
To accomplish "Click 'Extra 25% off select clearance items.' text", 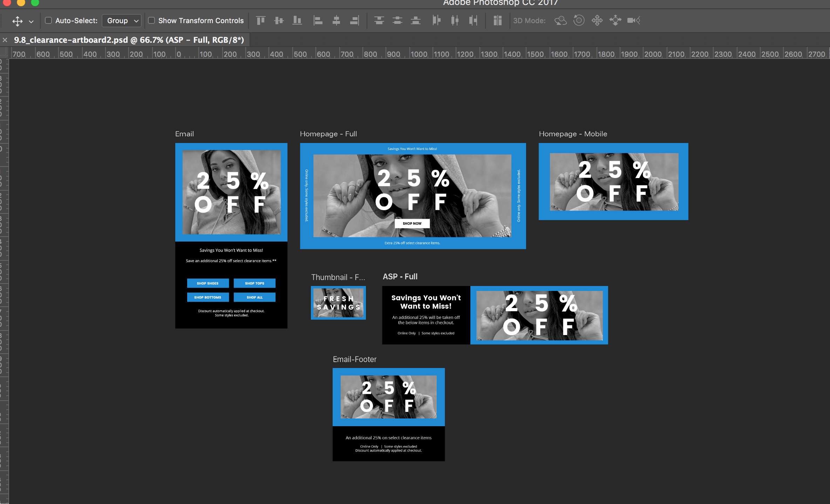I will click(412, 243).
